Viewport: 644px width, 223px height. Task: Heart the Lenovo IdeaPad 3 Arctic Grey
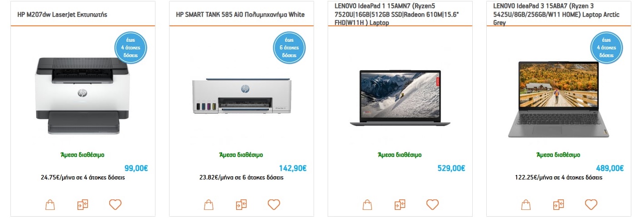point(591,204)
